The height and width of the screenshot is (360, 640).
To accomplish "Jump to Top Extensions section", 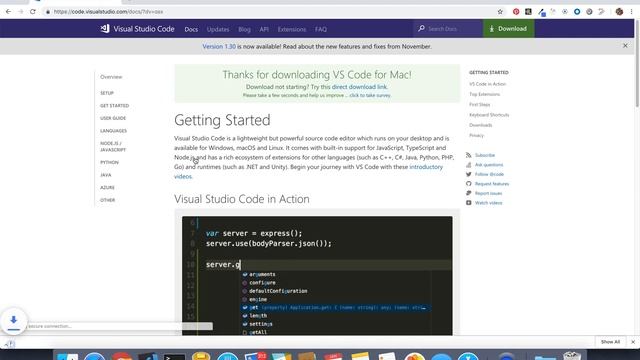I will 484,94.
